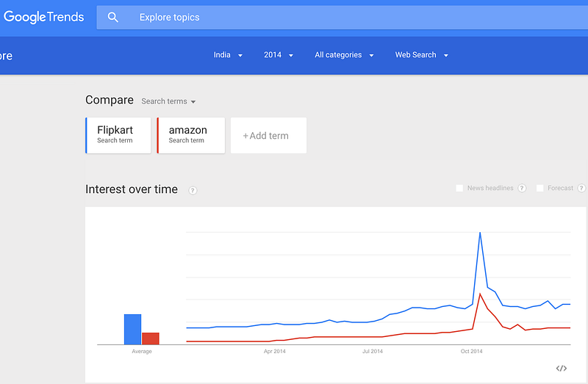Click help icon next to Forecast
Viewport: 588px width, 384px height.
pyautogui.click(x=581, y=188)
